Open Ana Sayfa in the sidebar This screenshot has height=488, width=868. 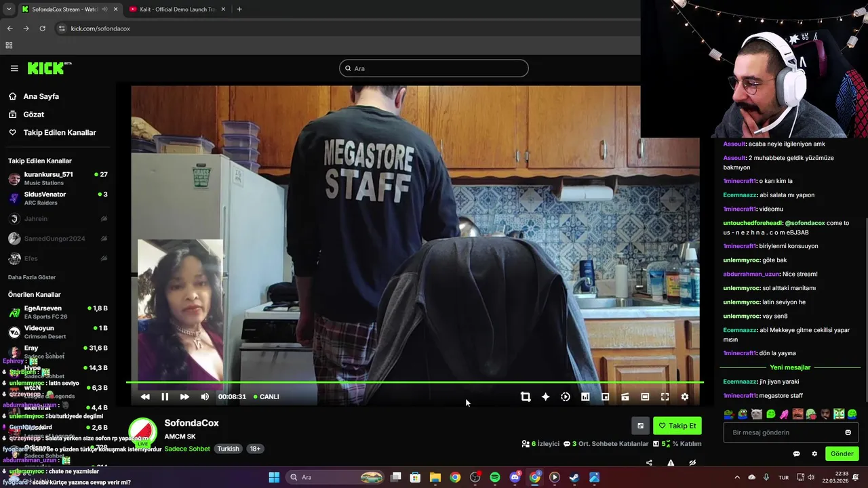pos(34,96)
